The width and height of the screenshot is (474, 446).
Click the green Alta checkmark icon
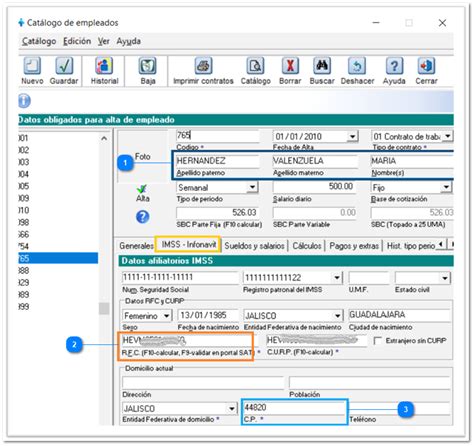[142, 189]
